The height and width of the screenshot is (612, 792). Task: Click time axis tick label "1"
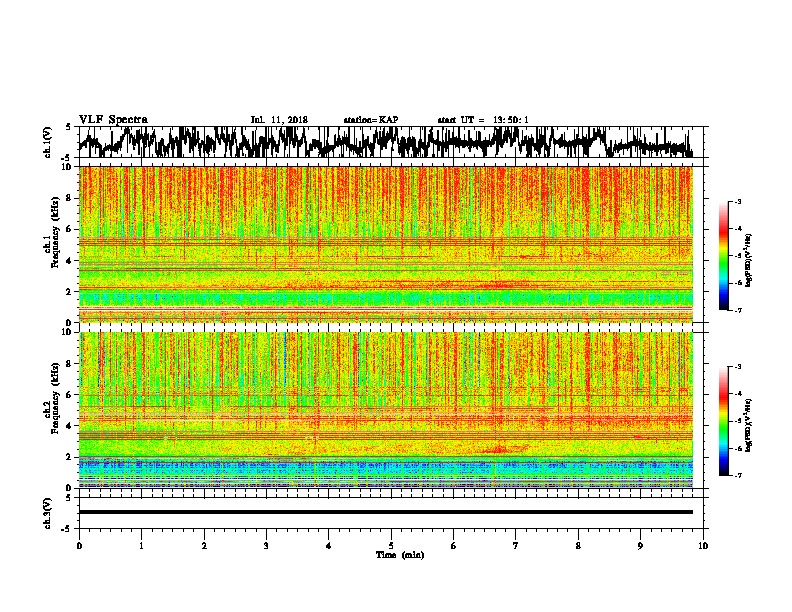pyautogui.click(x=141, y=546)
